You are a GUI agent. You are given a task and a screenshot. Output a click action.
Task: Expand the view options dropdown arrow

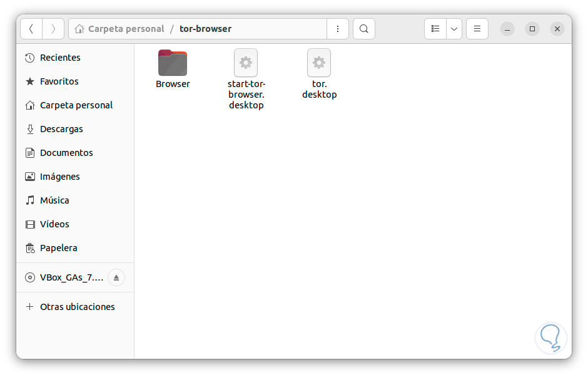point(454,29)
